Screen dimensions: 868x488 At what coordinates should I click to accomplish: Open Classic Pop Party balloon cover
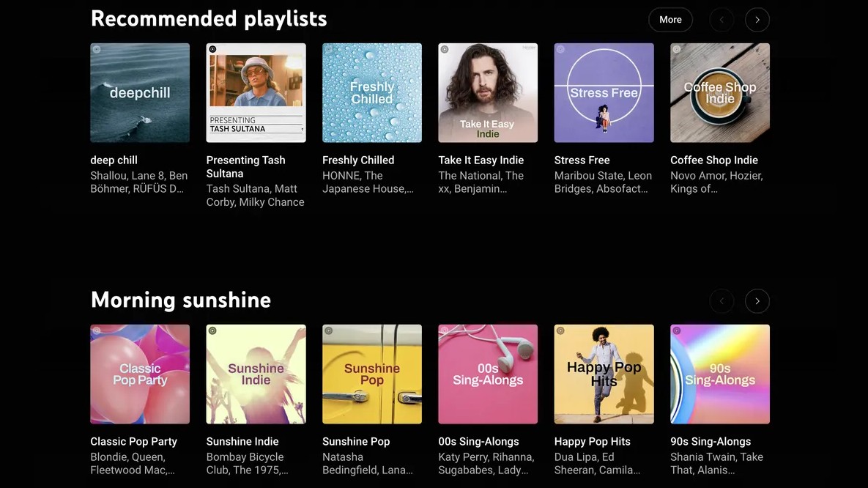click(140, 374)
